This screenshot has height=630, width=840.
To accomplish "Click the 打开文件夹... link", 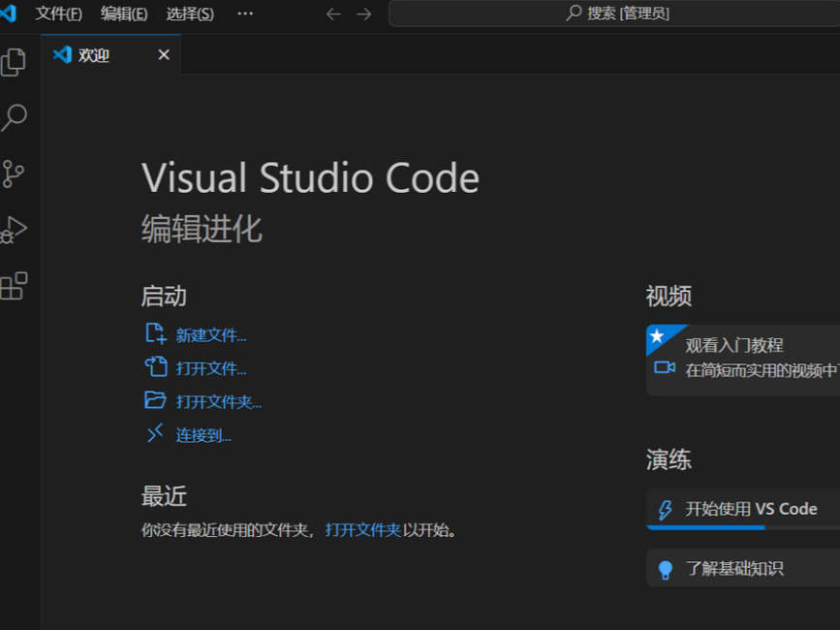I will [219, 402].
